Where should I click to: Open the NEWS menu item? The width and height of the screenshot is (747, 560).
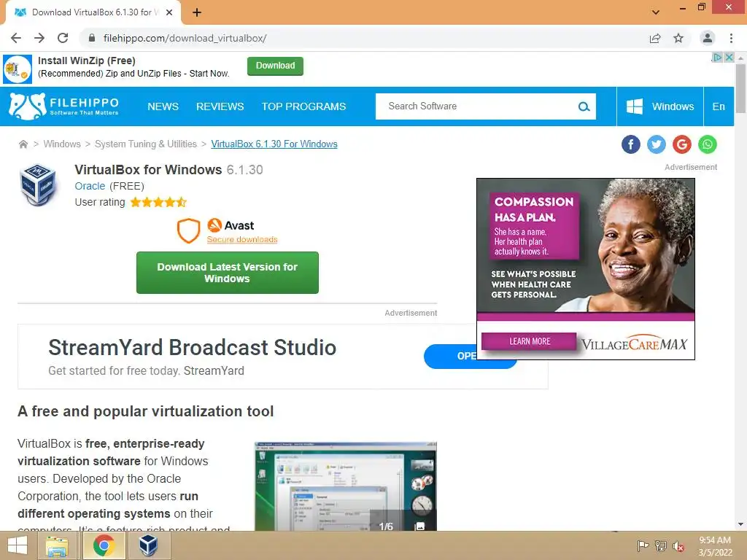point(163,106)
